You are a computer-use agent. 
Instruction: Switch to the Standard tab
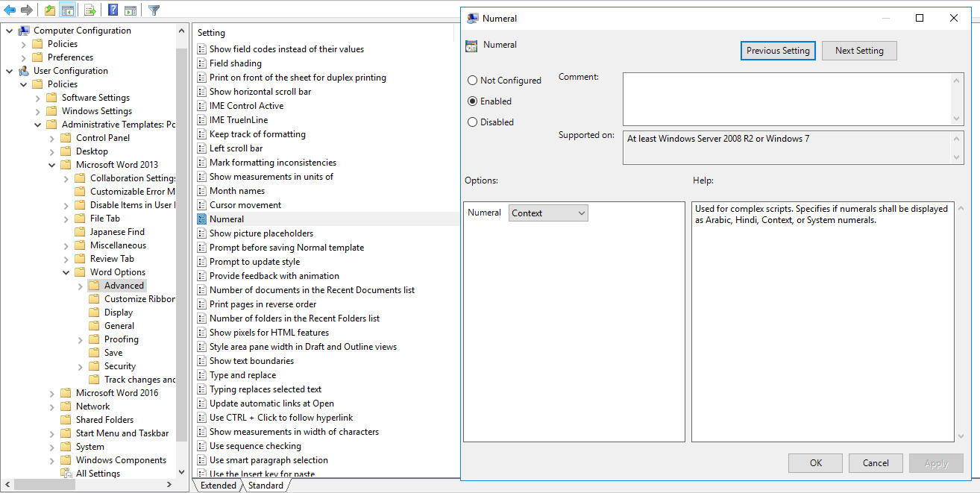click(x=266, y=486)
